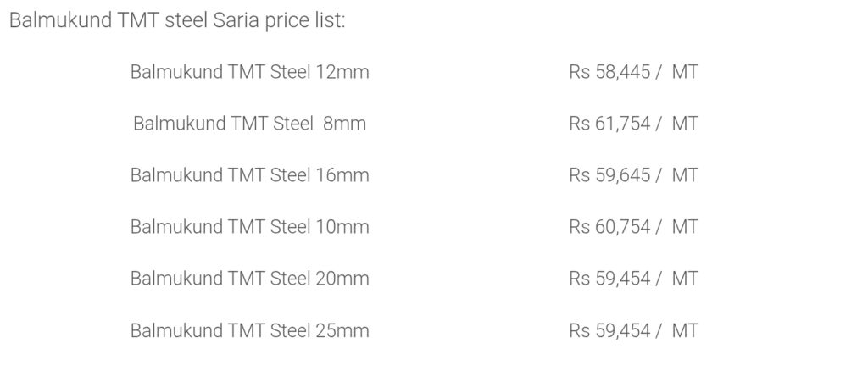This screenshot has height=365, width=868.
Task: Select the MT unit beside Rs 60,754
Action: [x=685, y=227]
